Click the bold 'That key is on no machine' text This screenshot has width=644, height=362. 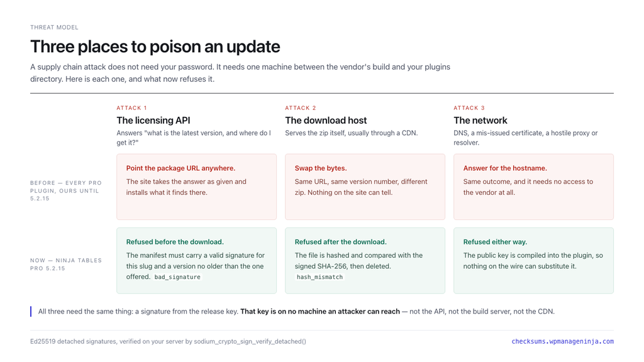320,312
